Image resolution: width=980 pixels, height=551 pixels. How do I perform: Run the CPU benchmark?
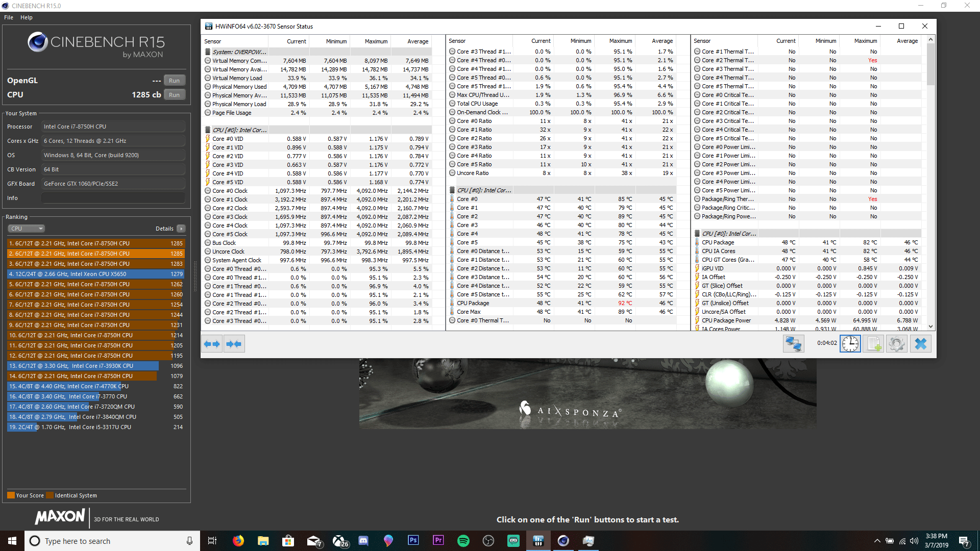point(174,95)
